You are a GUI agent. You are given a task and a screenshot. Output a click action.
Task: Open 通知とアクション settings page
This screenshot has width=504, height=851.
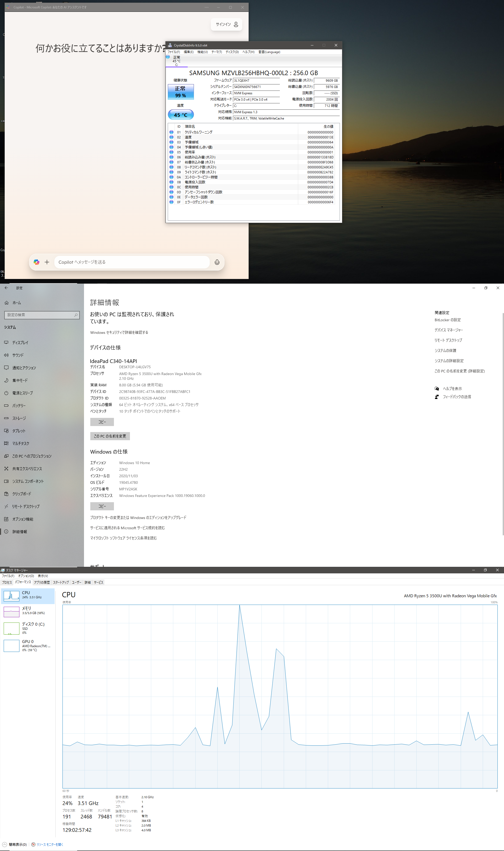click(x=42, y=367)
